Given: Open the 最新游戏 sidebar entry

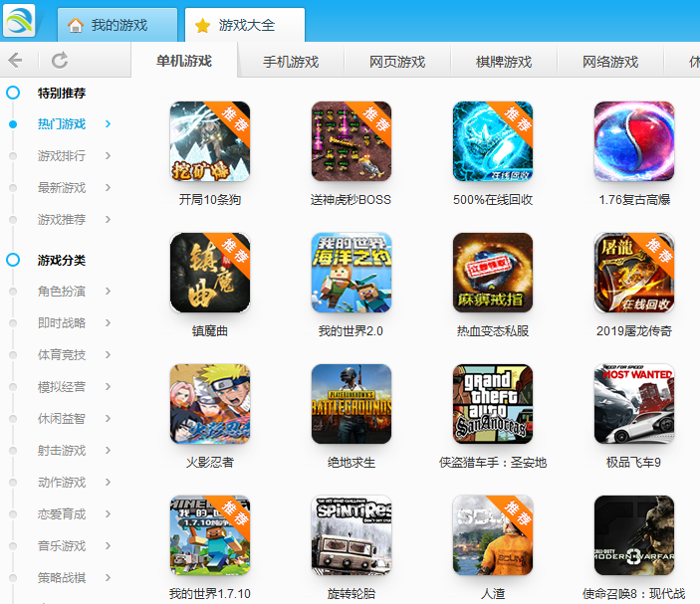Looking at the screenshot, I should (x=62, y=188).
